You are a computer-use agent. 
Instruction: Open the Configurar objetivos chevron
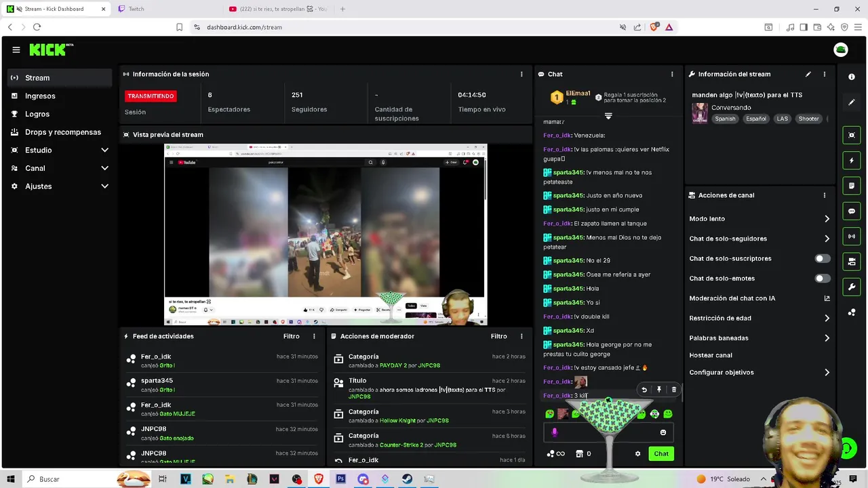tap(827, 373)
